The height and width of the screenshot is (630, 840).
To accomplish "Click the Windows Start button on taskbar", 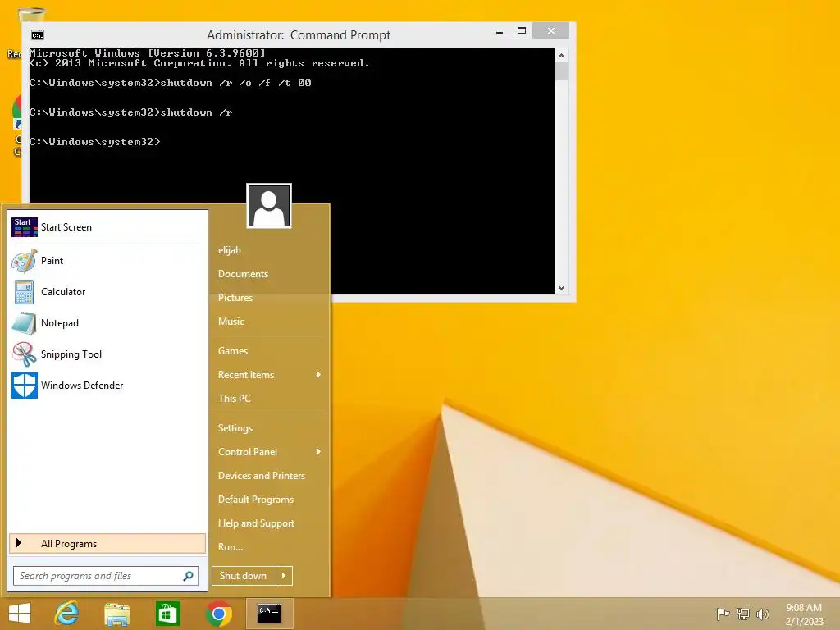I will pyautogui.click(x=20, y=614).
